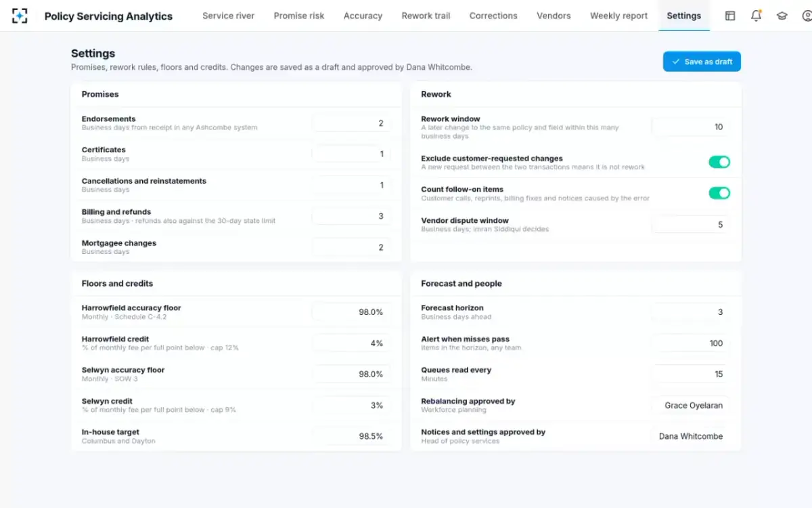The height and width of the screenshot is (508, 812).
Task: Toggle Count follow-on items switch
Action: (x=719, y=193)
